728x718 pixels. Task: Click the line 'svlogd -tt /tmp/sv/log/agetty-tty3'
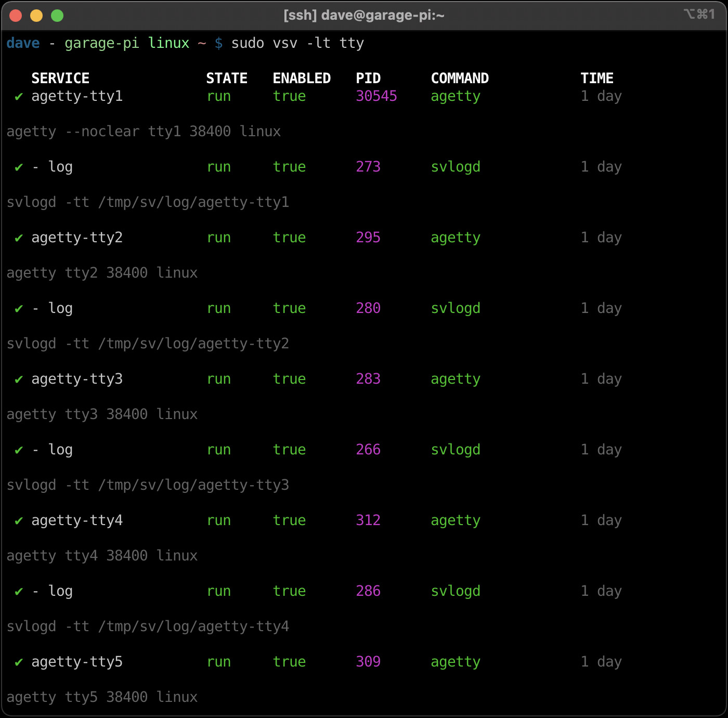coord(148,486)
